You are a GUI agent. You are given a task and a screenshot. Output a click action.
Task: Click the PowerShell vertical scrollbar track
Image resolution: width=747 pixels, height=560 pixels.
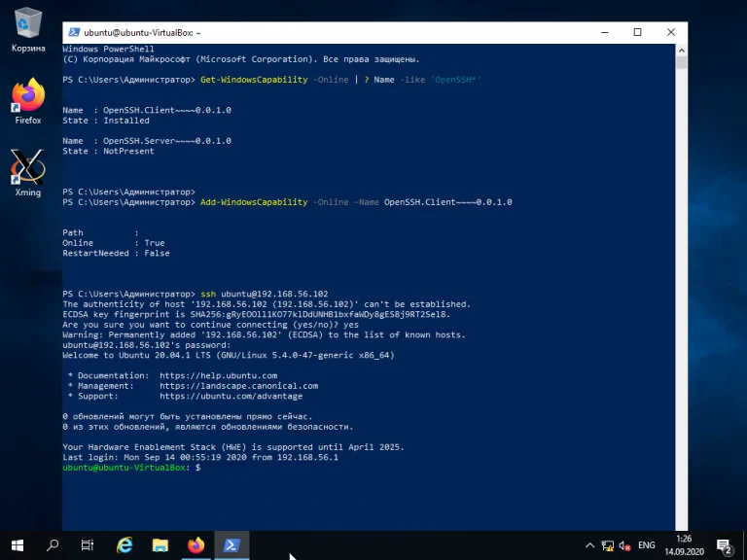click(x=681, y=300)
